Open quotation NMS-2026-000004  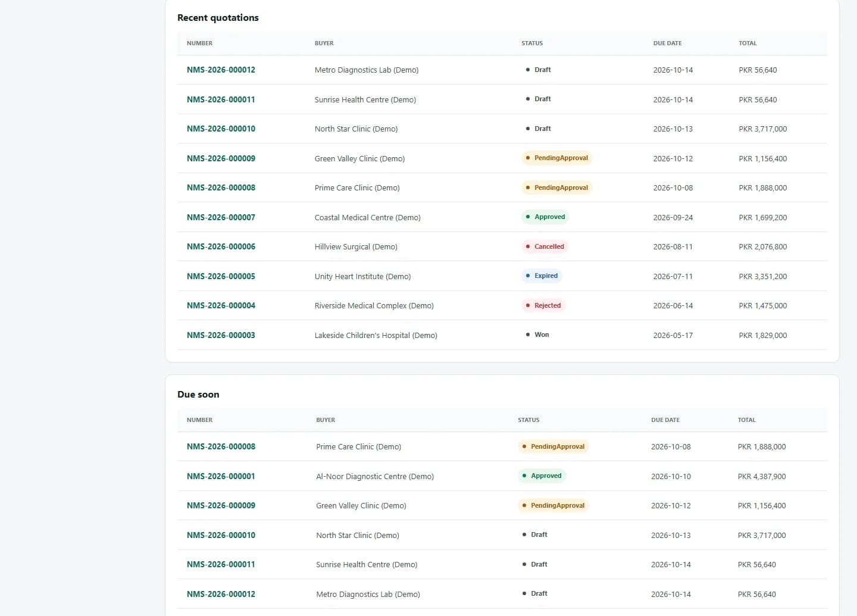click(x=221, y=305)
